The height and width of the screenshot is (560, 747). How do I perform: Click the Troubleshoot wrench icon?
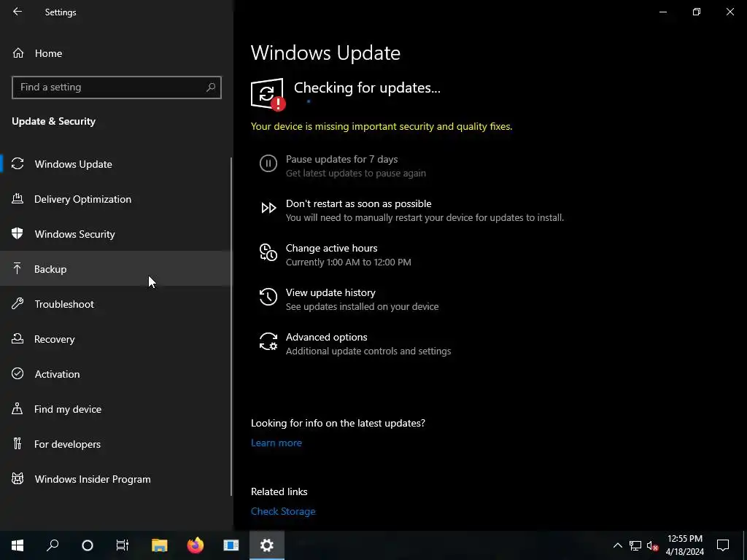(x=18, y=303)
